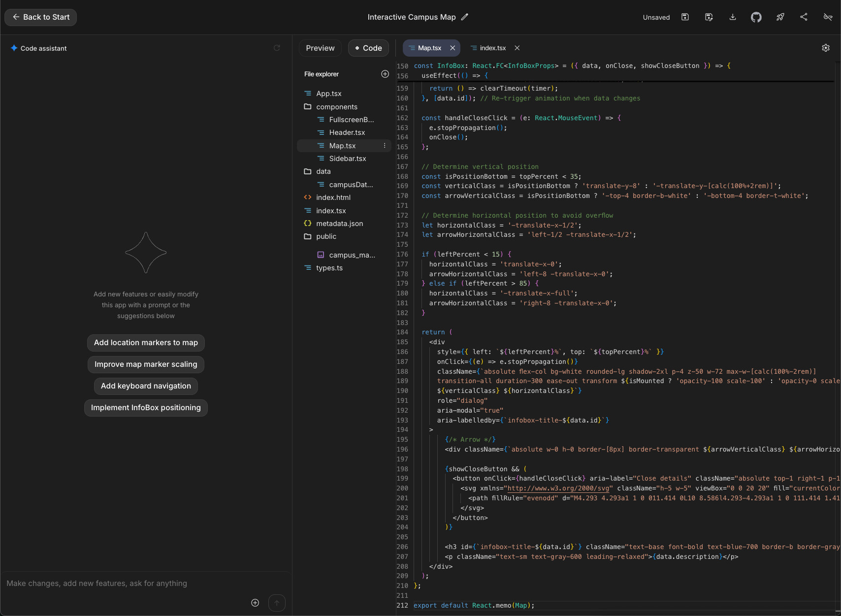
Task: Click Add keyboard navigation suggestion
Action: tap(146, 386)
